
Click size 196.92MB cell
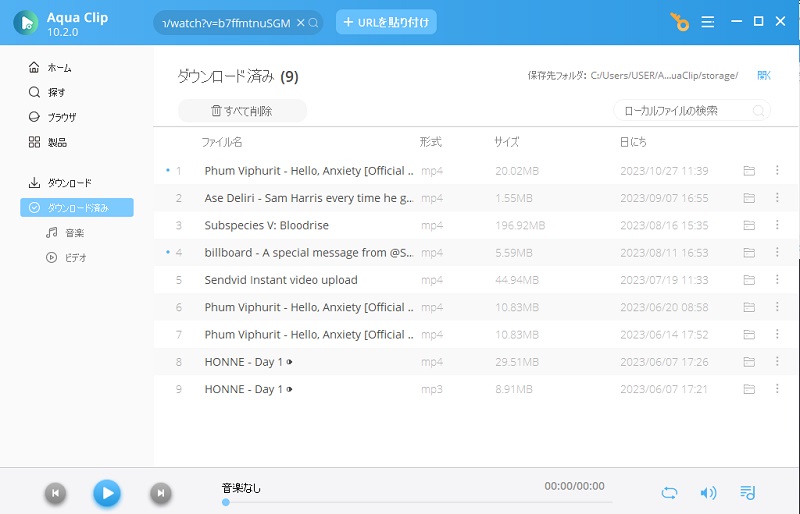(x=520, y=225)
